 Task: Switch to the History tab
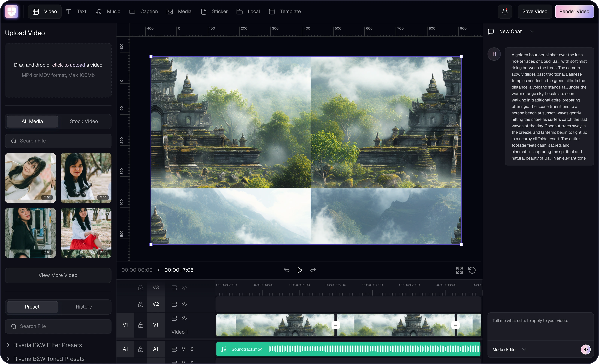[84, 307]
